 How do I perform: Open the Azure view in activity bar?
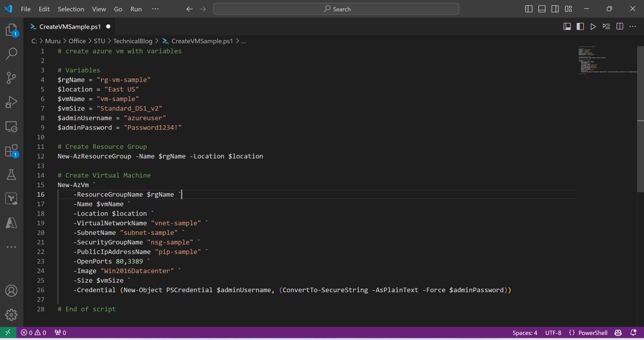(11, 222)
